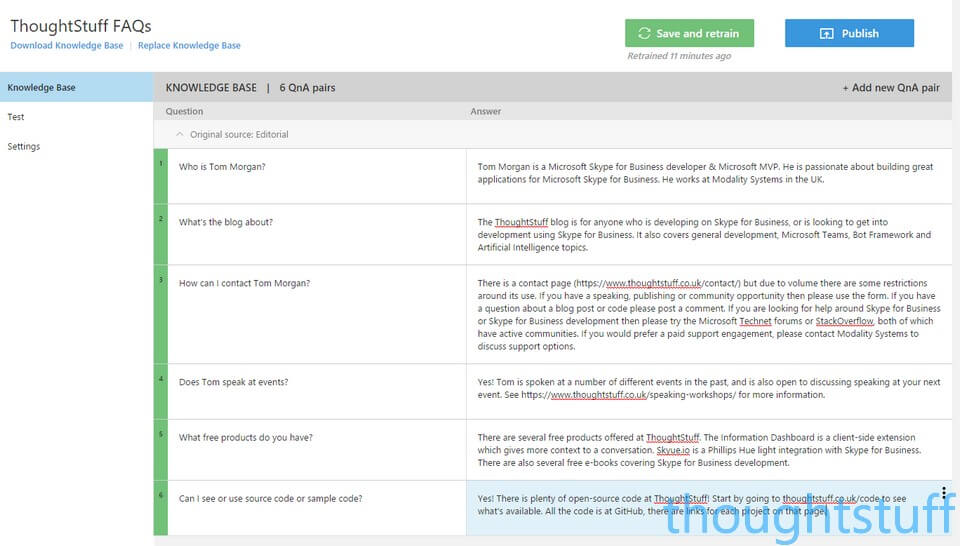Click Add new QnA pair
The width and height of the screenshot is (960, 546).
[x=891, y=88]
